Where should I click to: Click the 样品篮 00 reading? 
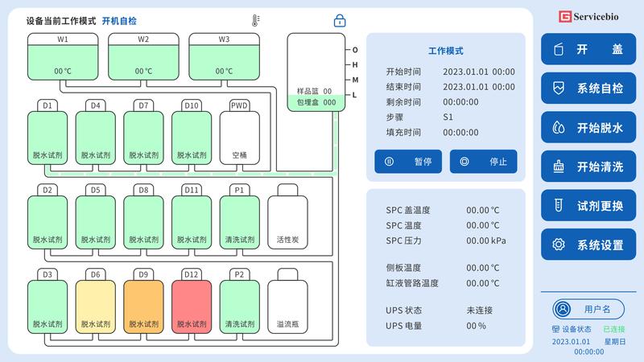(314, 91)
